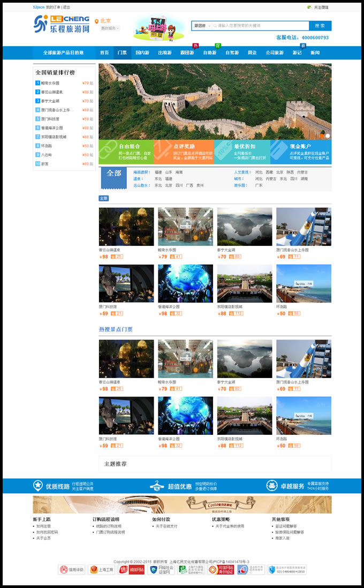Click the 52jscn account link
Viewport: 364px width, 588px height.
click(39, 7)
